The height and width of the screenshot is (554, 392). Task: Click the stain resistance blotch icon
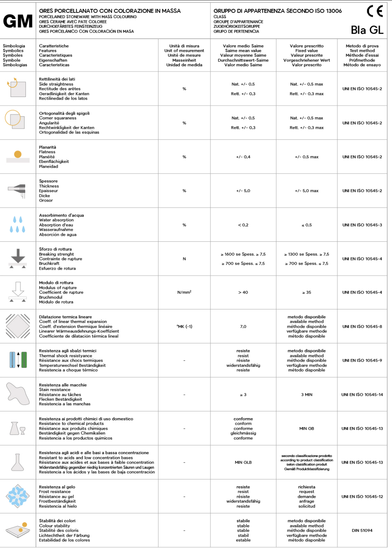[18, 393]
